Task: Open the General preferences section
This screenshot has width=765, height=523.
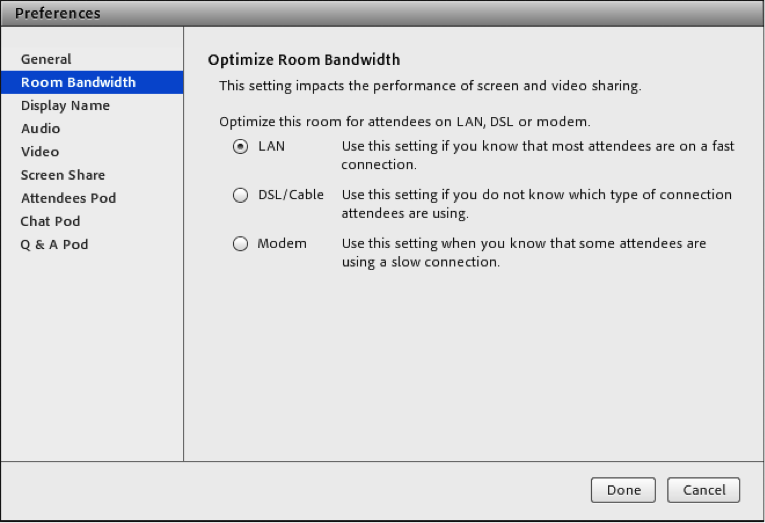Action: click(46, 59)
